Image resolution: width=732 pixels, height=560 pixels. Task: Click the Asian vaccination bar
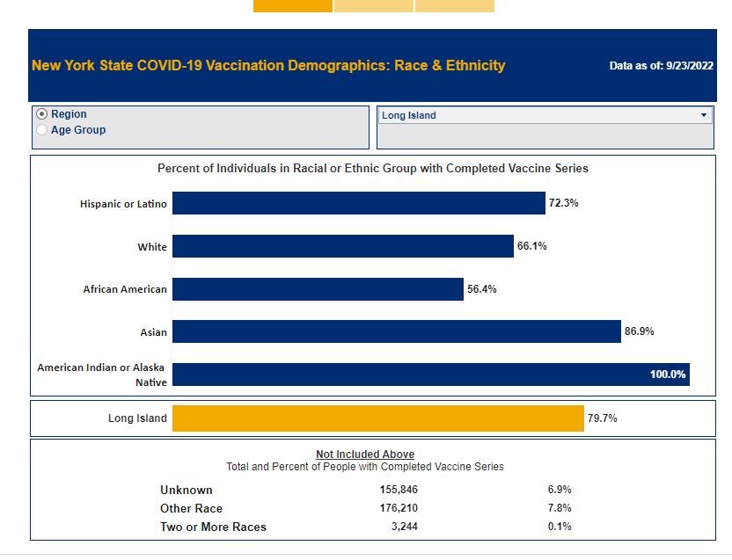pyautogui.click(x=396, y=331)
